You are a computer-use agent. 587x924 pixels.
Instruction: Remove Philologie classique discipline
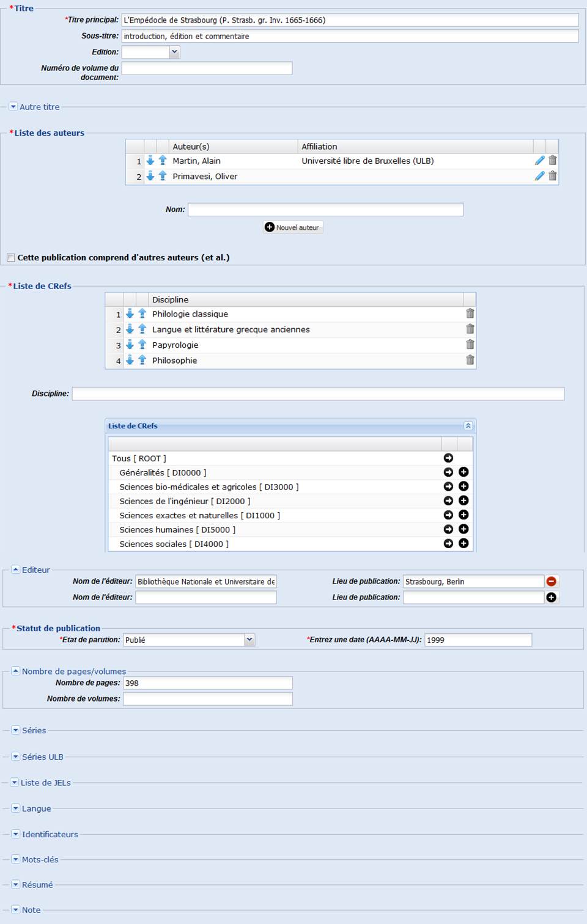(470, 313)
